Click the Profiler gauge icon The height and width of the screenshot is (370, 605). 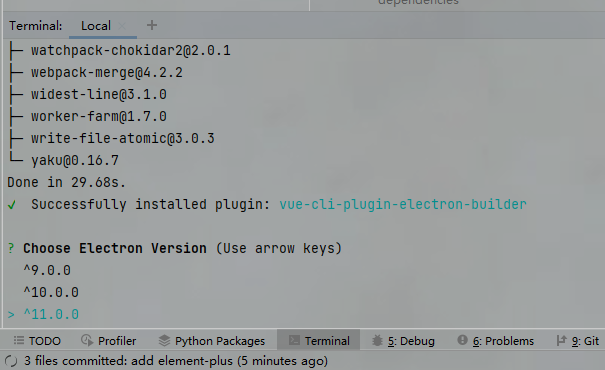click(x=87, y=340)
